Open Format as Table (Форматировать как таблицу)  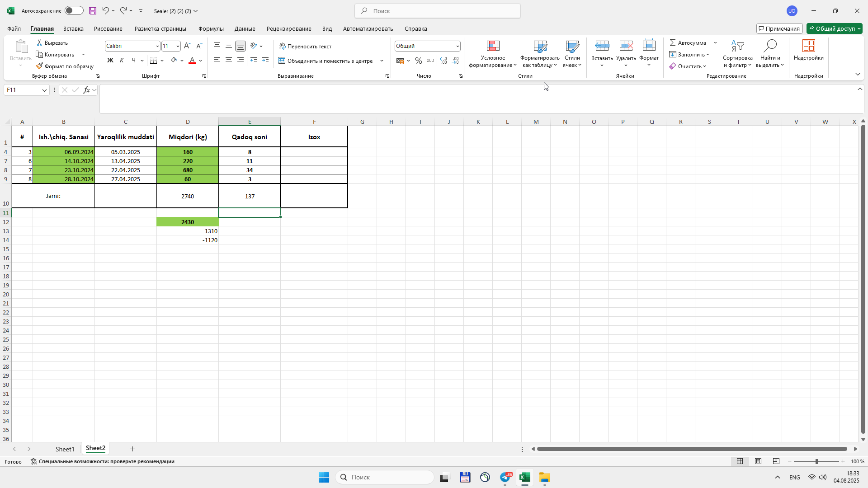click(540, 54)
